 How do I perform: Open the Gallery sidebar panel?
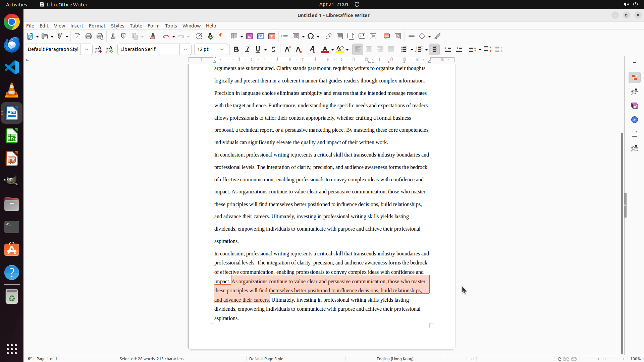coord(634,106)
